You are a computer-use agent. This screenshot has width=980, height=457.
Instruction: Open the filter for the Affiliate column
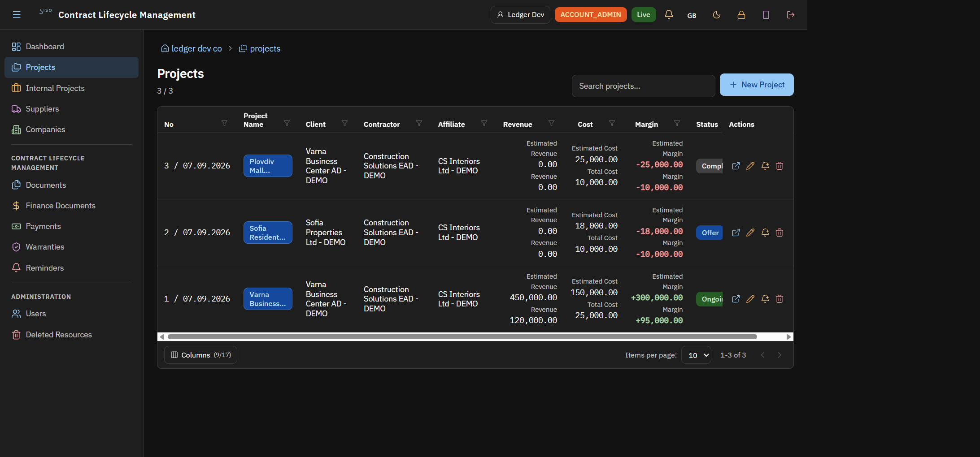[484, 123]
